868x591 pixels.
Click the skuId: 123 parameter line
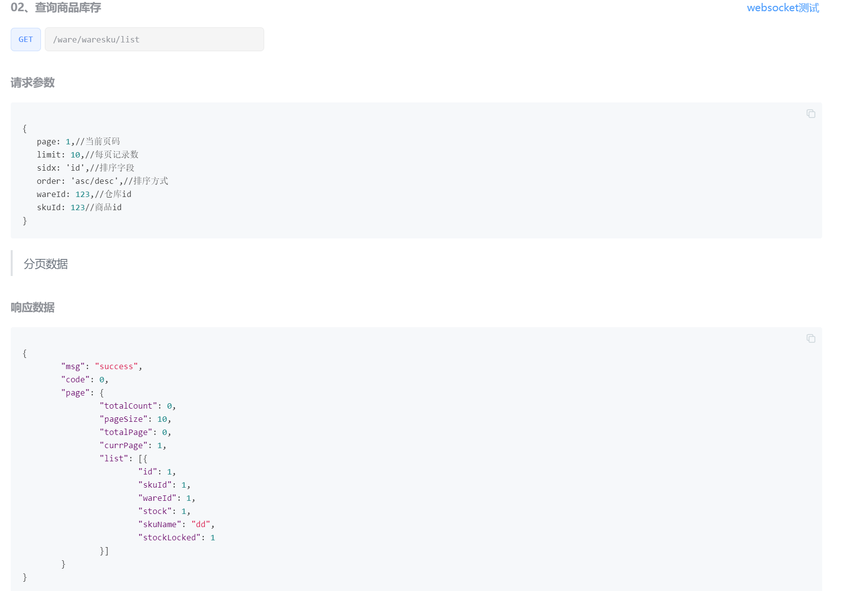click(79, 207)
